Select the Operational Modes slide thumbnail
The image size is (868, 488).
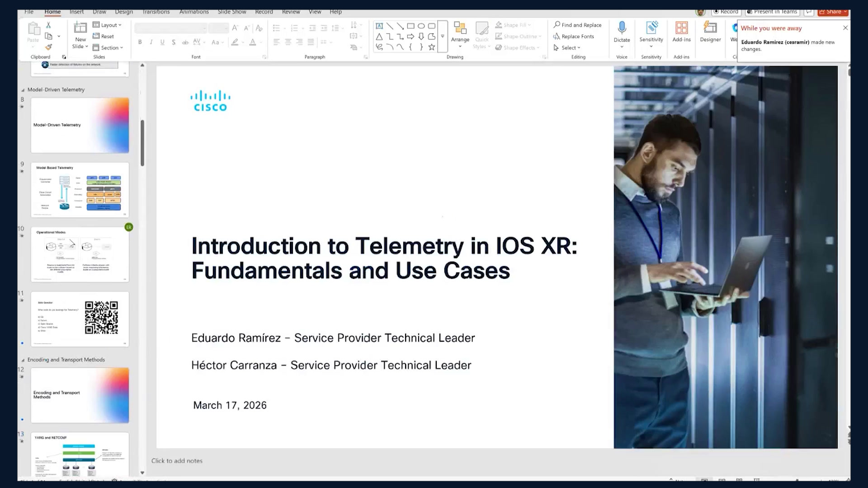80,254
